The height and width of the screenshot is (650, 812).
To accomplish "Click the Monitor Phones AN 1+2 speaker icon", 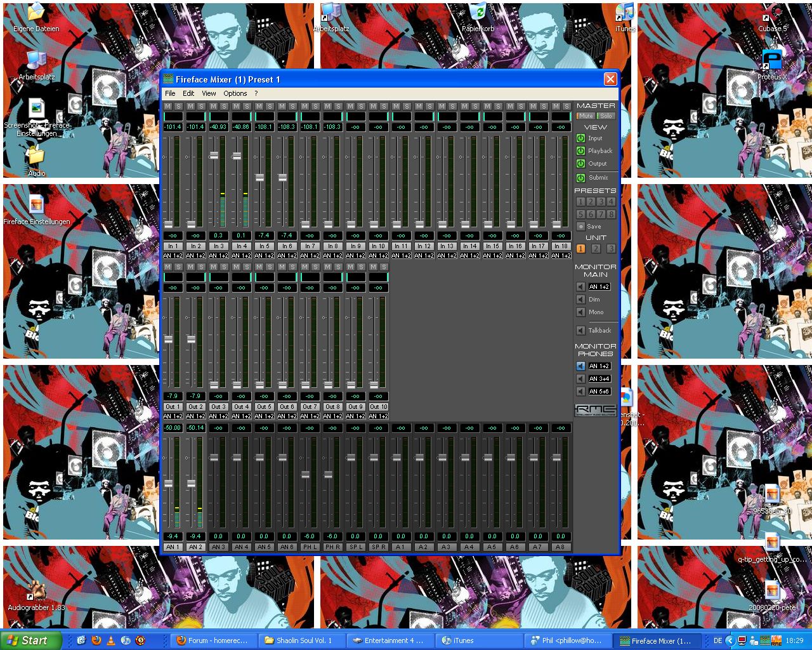I will pyautogui.click(x=580, y=366).
